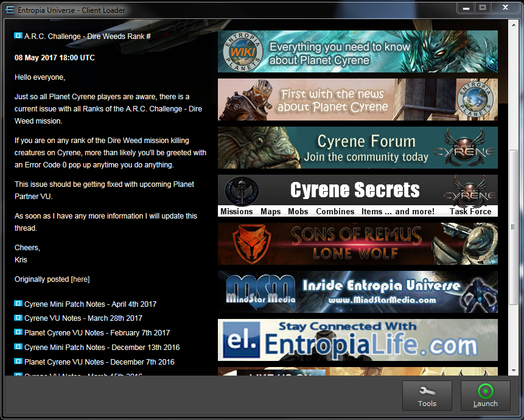524x420 pixels.
Task: Open the Entropia Planets Wiki banner
Action: point(358,52)
